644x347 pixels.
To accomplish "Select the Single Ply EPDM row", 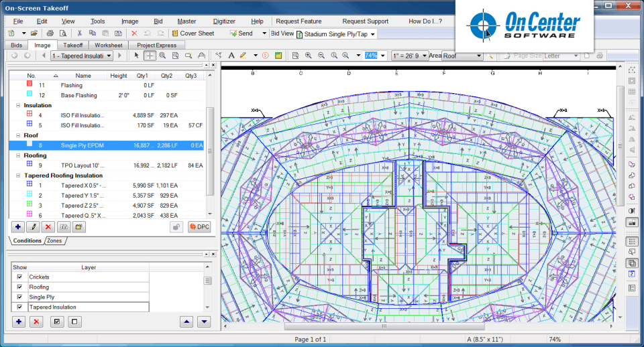I will [83, 145].
